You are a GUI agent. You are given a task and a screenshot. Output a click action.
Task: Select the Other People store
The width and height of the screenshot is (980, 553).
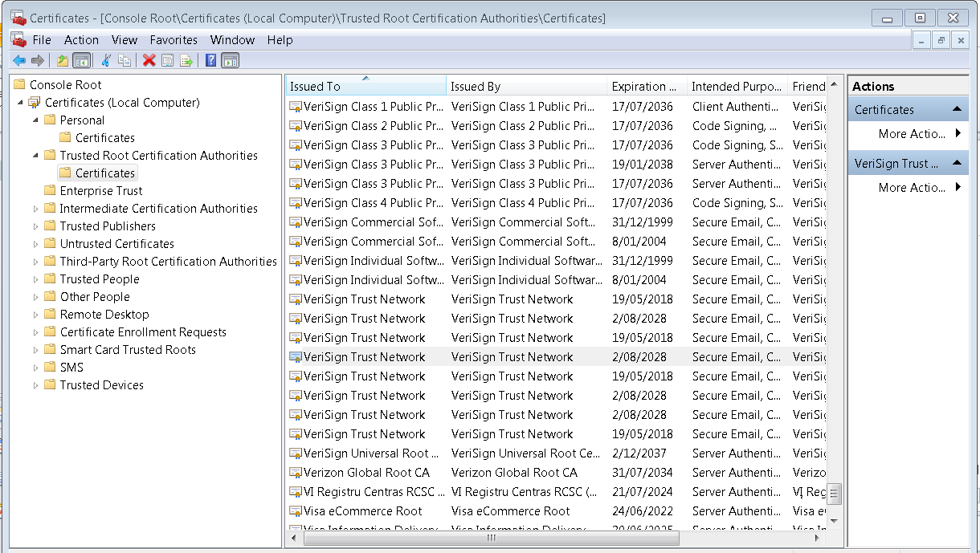[x=95, y=296]
